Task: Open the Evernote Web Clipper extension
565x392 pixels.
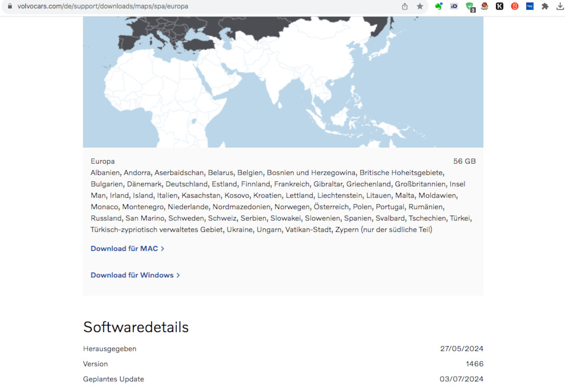Action: tap(438, 6)
